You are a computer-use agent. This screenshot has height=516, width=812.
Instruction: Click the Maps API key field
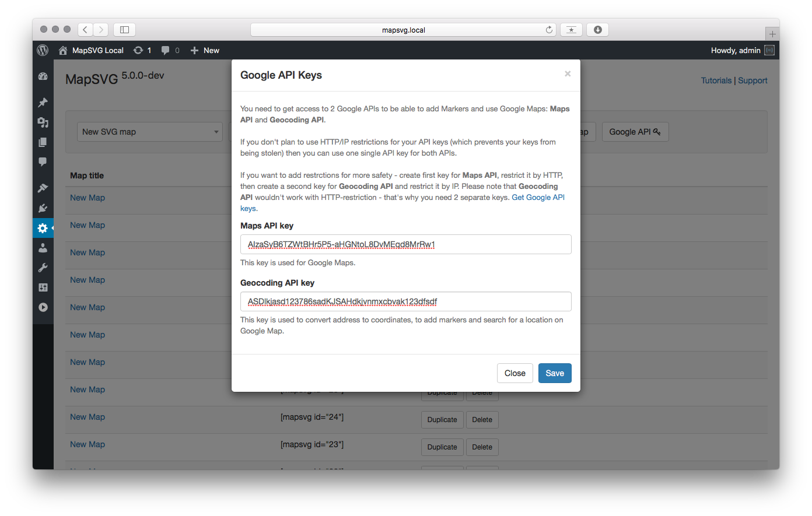(x=406, y=244)
